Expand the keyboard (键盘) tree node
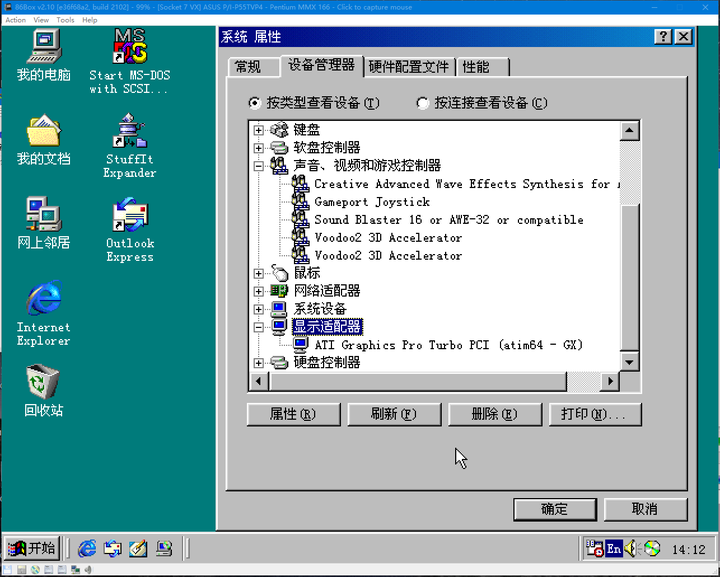Viewport: 720px width, 577px height. (259, 130)
